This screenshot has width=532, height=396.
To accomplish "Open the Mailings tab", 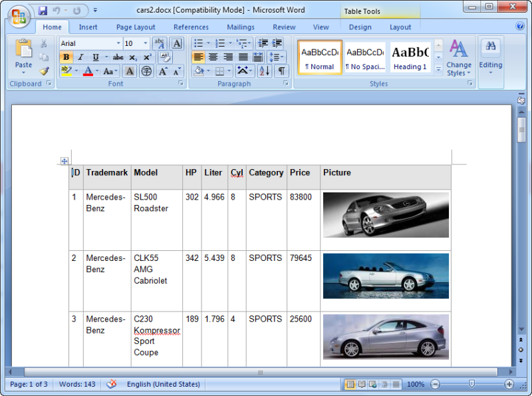I will point(241,27).
